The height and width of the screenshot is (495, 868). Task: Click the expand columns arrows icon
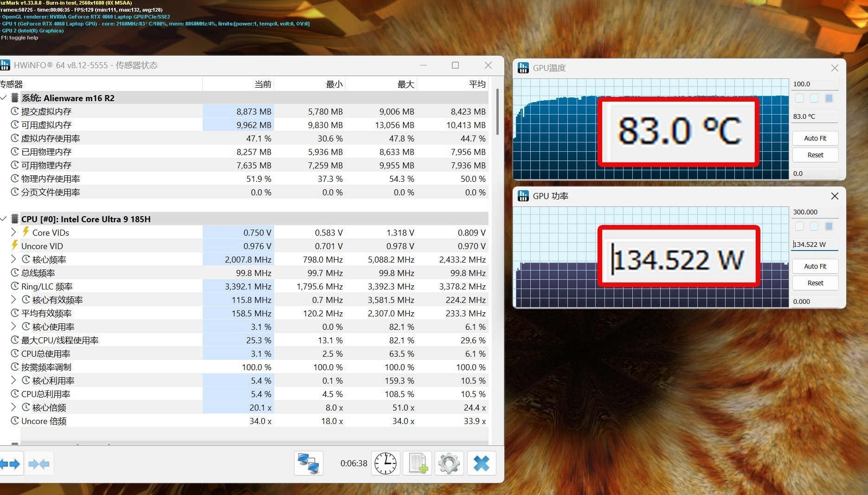(x=10, y=463)
